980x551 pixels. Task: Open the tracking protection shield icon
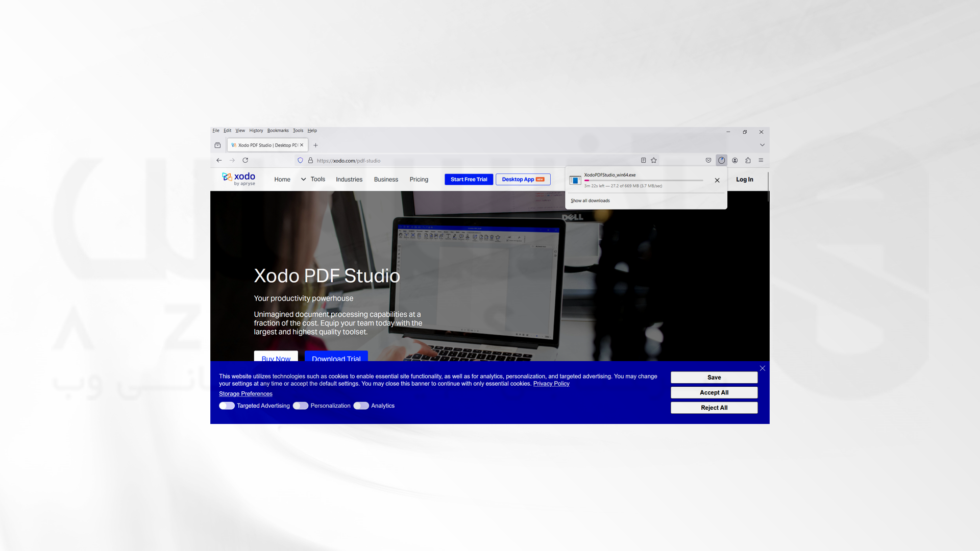(x=301, y=160)
